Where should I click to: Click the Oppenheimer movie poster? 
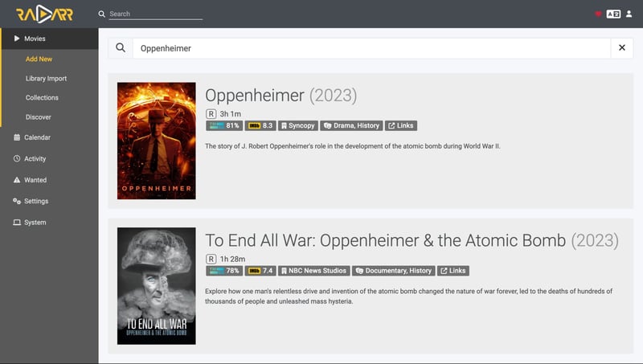tap(156, 141)
